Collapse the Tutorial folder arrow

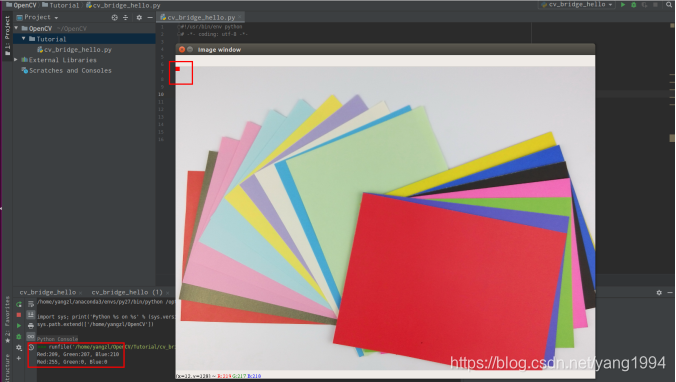coord(24,39)
